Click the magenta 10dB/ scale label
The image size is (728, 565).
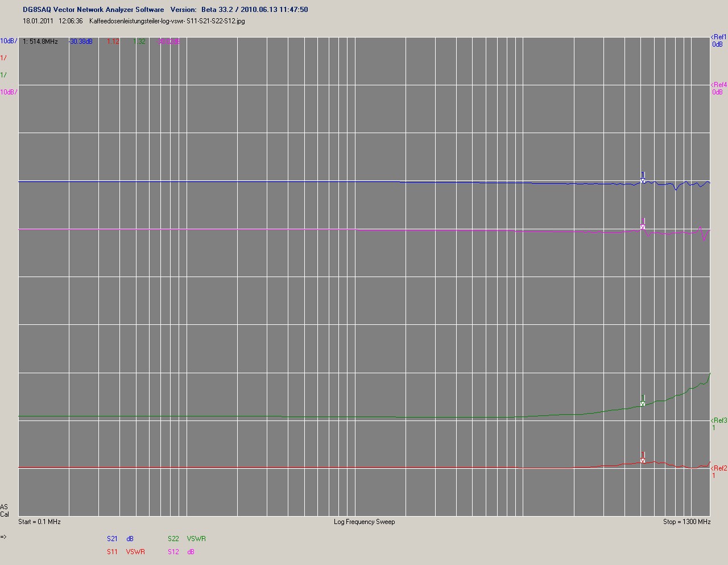click(9, 92)
